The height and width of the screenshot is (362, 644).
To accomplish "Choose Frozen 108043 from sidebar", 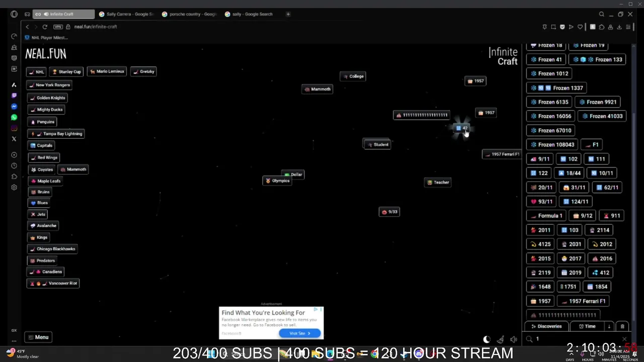I will point(552,145).
